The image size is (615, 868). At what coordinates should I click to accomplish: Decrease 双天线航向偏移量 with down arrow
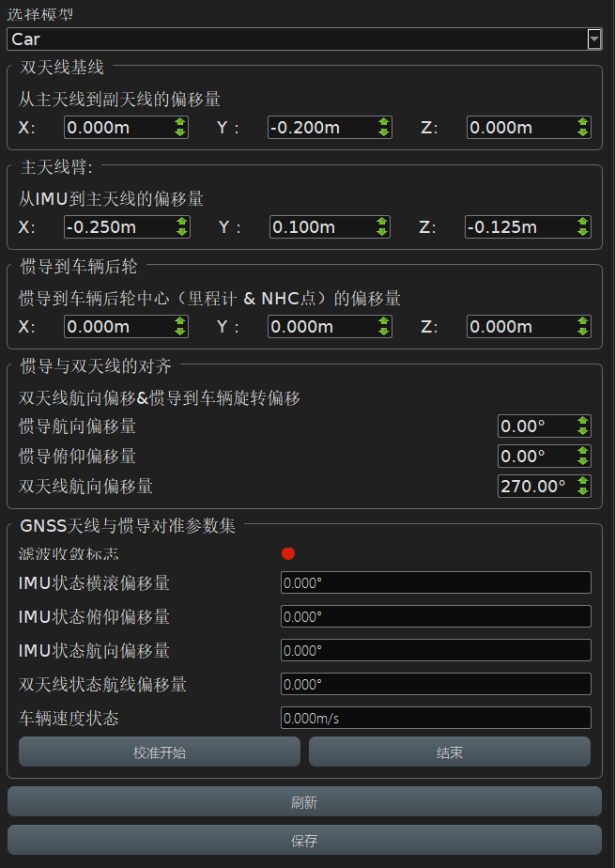click(x=583, y=491)
